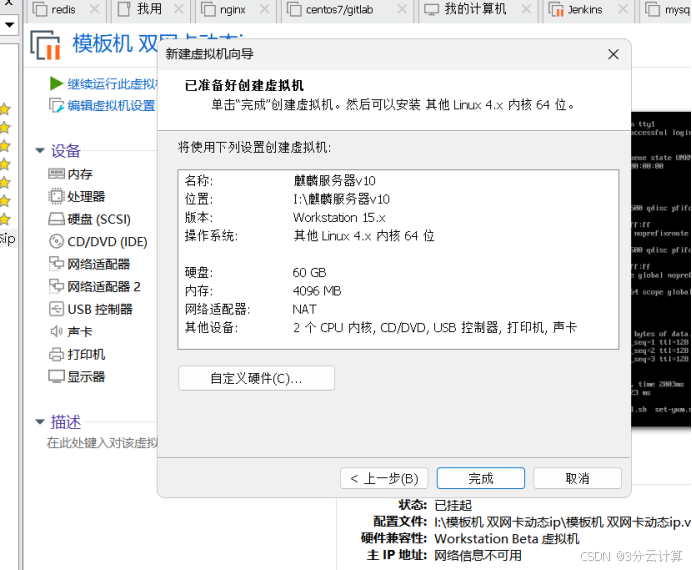Click the edit VM settings icon

tap(56, 105)
